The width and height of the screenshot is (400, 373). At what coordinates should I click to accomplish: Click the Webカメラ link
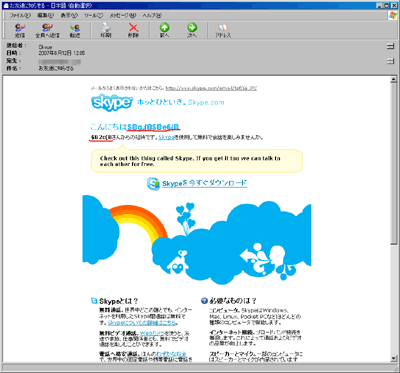tap(152, 333)
